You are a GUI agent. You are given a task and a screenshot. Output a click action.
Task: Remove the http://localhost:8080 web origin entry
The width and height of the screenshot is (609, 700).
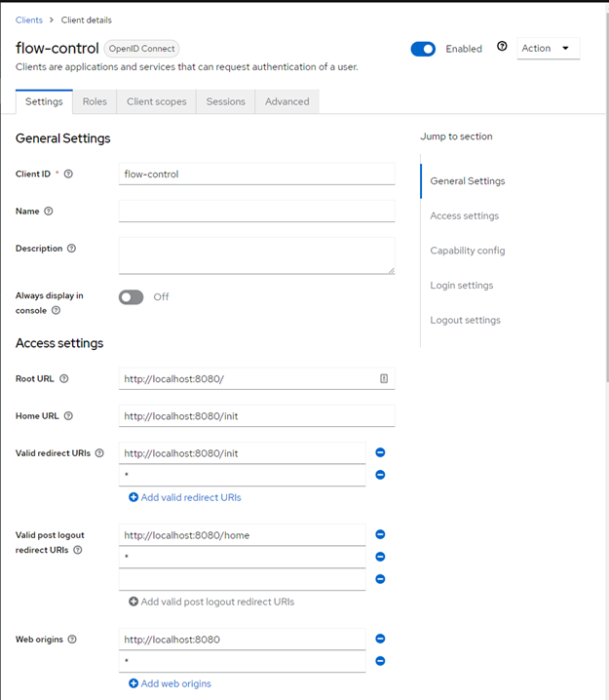click(x=380, y=639)
